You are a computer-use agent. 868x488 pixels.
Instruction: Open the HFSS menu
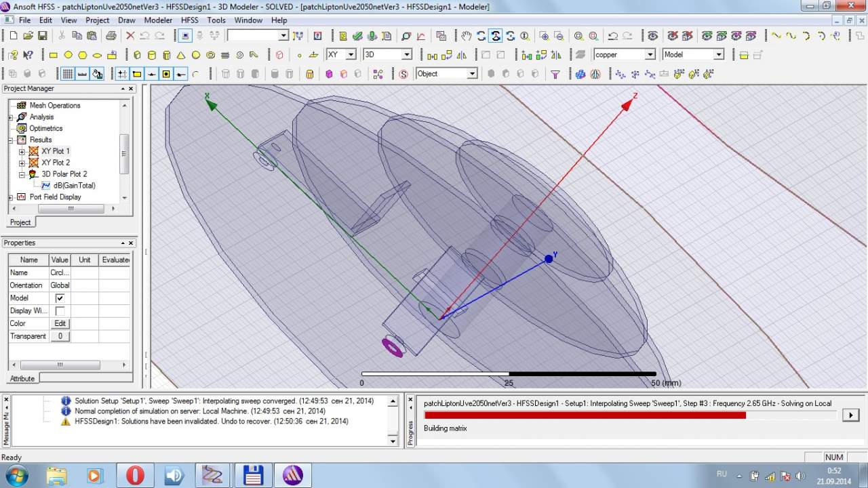click(189, 20)
